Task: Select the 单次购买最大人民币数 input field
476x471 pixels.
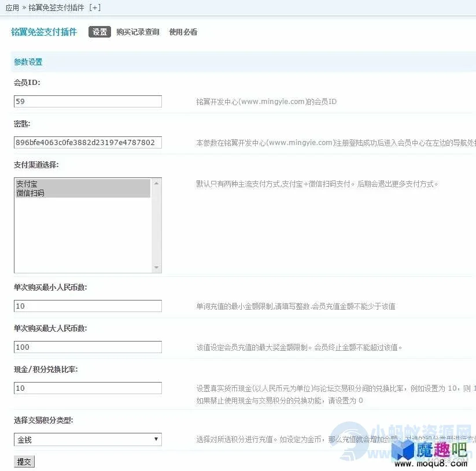Action: click(87, 347)
